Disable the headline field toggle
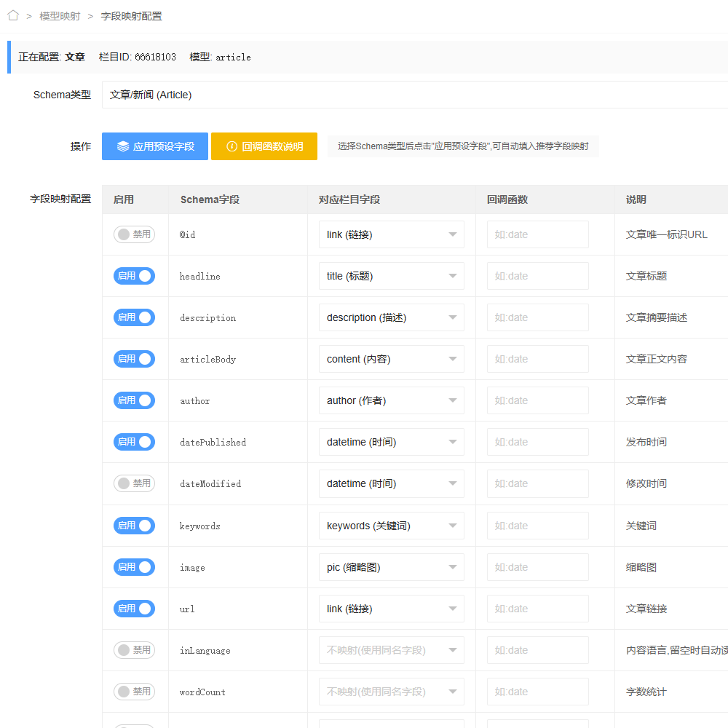728x728 pixels. point(134,276)
